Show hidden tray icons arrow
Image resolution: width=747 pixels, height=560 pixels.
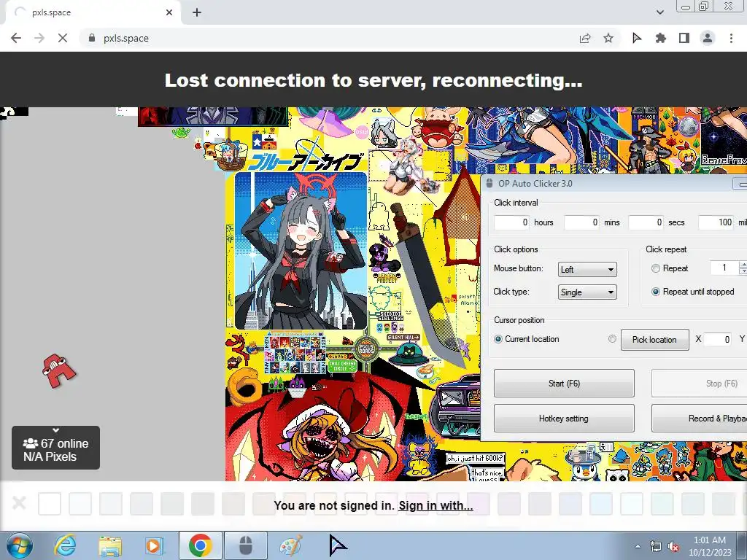coord(638,546)
